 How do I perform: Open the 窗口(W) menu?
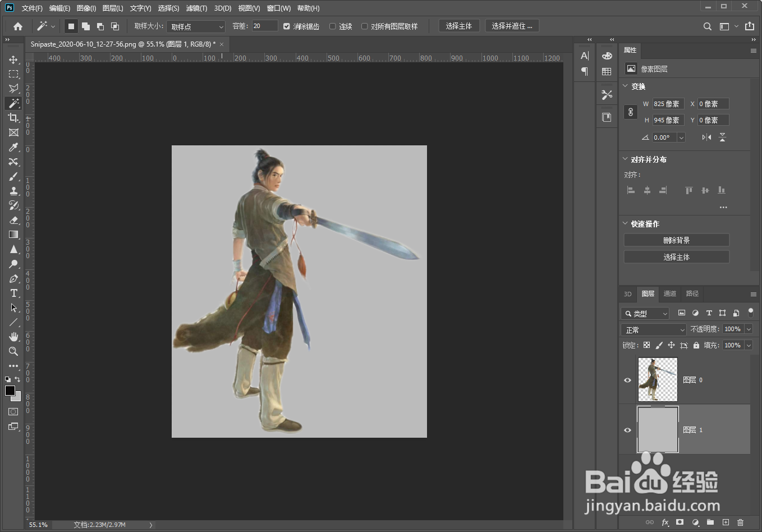coord(279,8)
